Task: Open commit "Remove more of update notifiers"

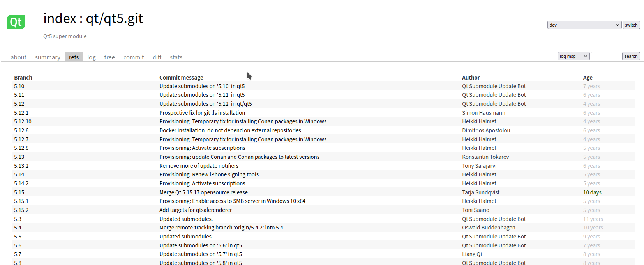Action: point(199,166)
